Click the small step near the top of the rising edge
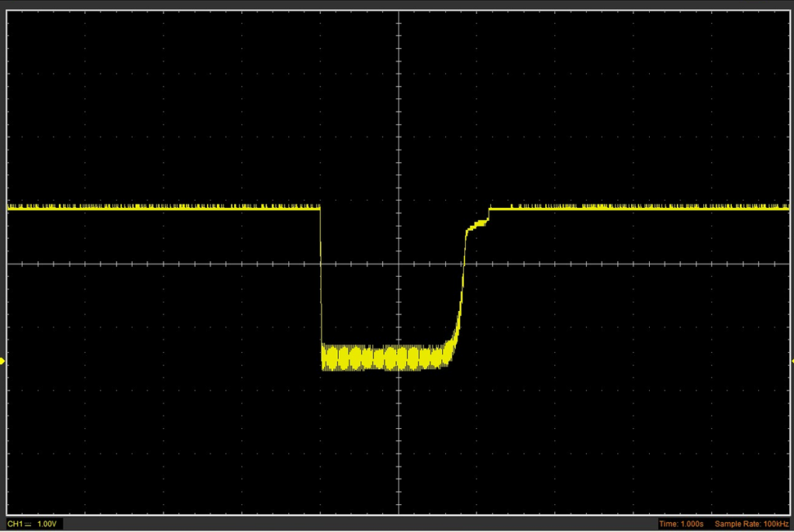The width and height of the screenshot is (794, 532). (x=478, y=224)
